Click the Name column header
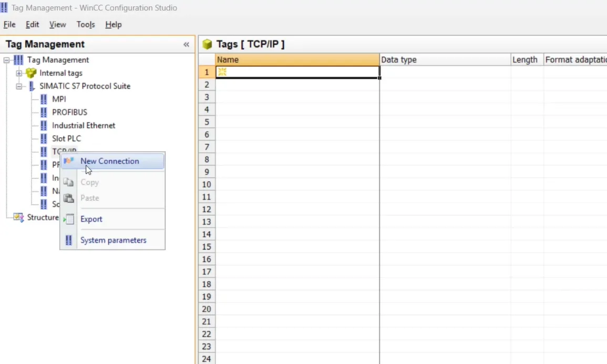607x364 pixels. (297, 59)
